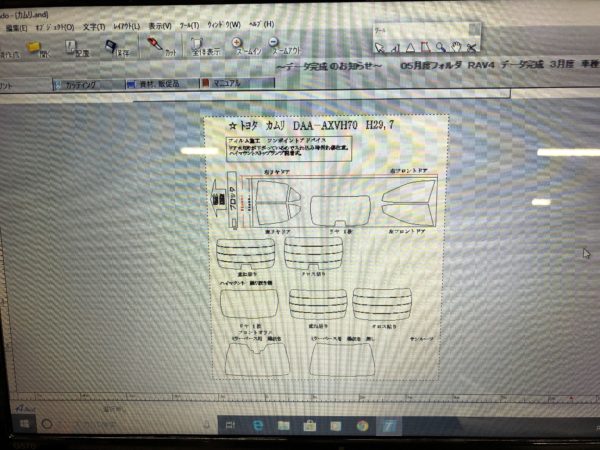Select the hand pan tool in palette

(456, 47)
